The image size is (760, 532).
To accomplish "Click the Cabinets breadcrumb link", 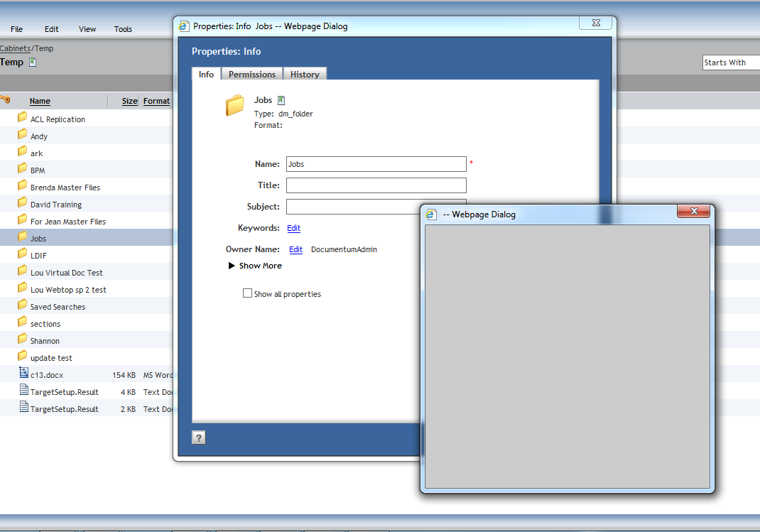I will pyautogui.click(x=15, y=48).
